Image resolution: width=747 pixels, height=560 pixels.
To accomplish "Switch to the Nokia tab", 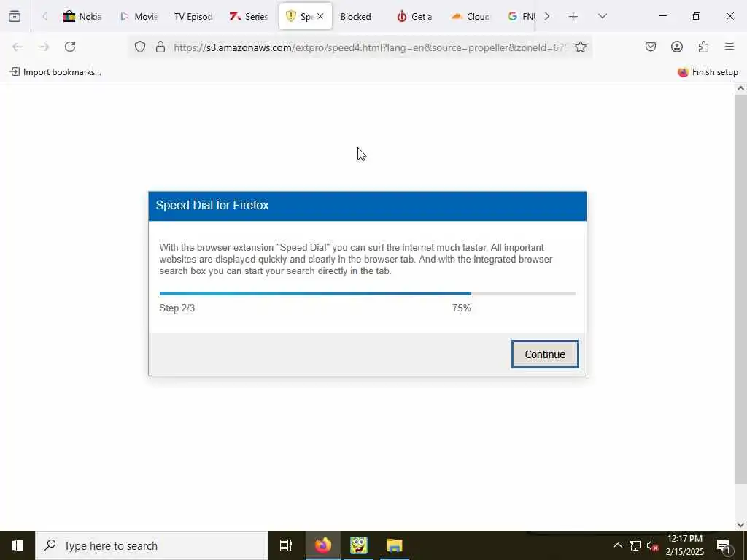I will point(82,16).
